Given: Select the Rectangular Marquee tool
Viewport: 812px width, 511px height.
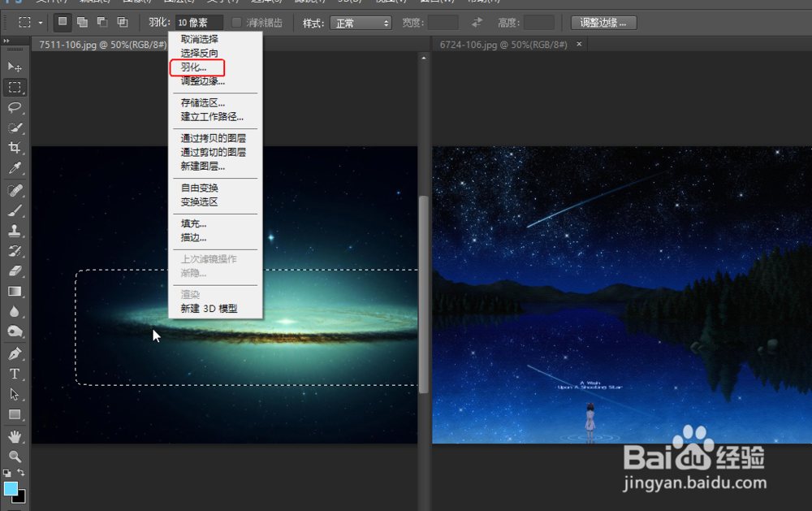Looking at the screenshot, I should [15, 87].
